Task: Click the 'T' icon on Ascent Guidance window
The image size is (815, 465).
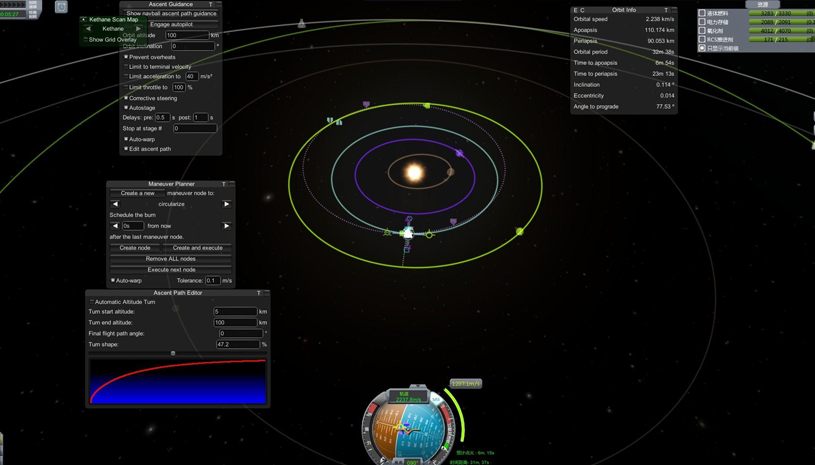Action: (210, 4)
